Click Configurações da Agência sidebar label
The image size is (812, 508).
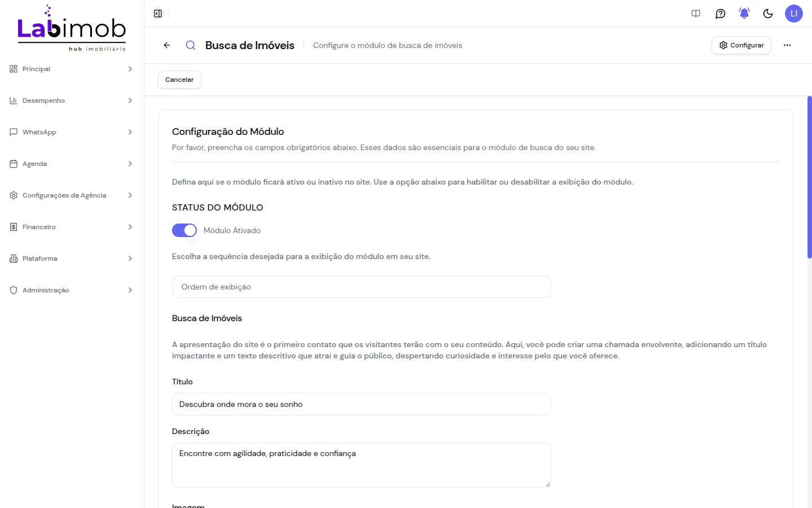pos(64,195)
